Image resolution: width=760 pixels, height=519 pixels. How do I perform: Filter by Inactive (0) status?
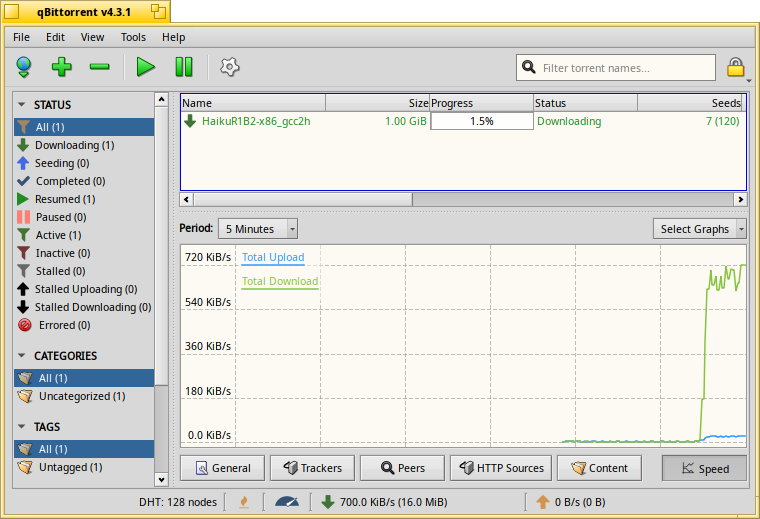click(x=84, y=253)
